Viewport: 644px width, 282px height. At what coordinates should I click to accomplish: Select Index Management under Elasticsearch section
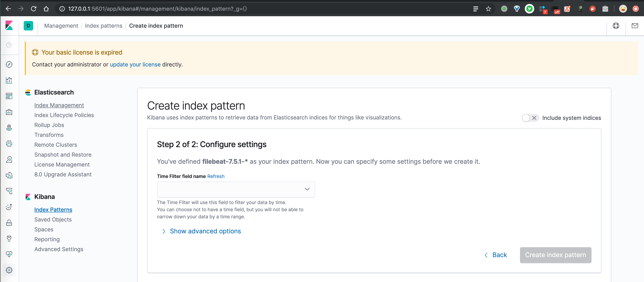tap(59, 105)
